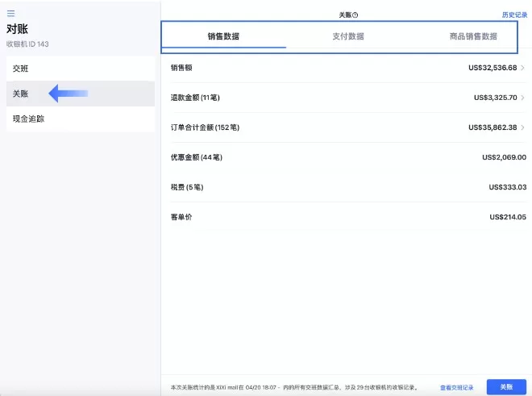The width and height of the screenshot is (532, 396).
Task: Click the footer note about 本次关账统计
Action: [x=294, y=387]
